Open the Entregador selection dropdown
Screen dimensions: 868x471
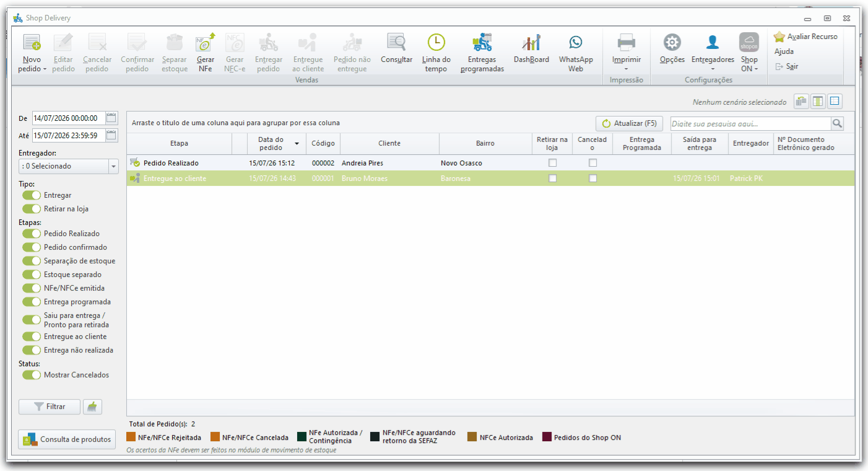(113, 166)
